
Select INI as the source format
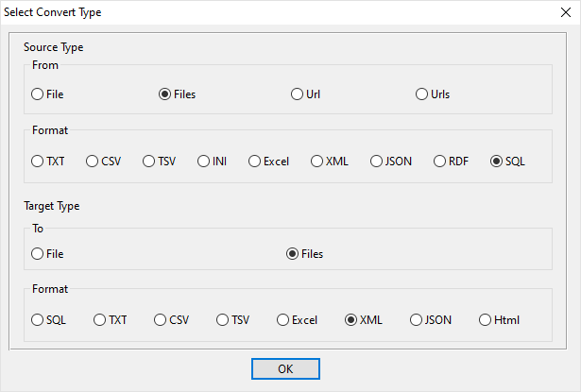point(204,162)
